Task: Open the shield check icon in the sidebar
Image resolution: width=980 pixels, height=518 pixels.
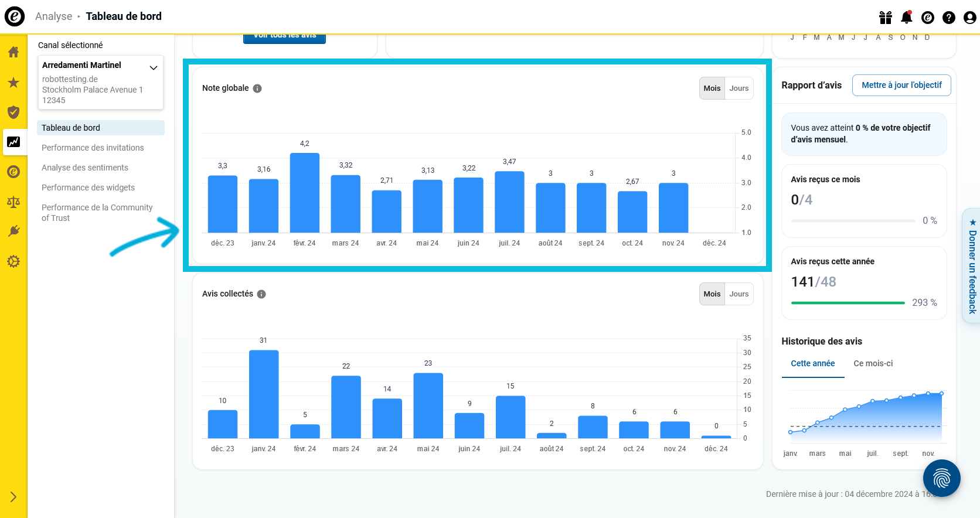Action: pos(13,112)
